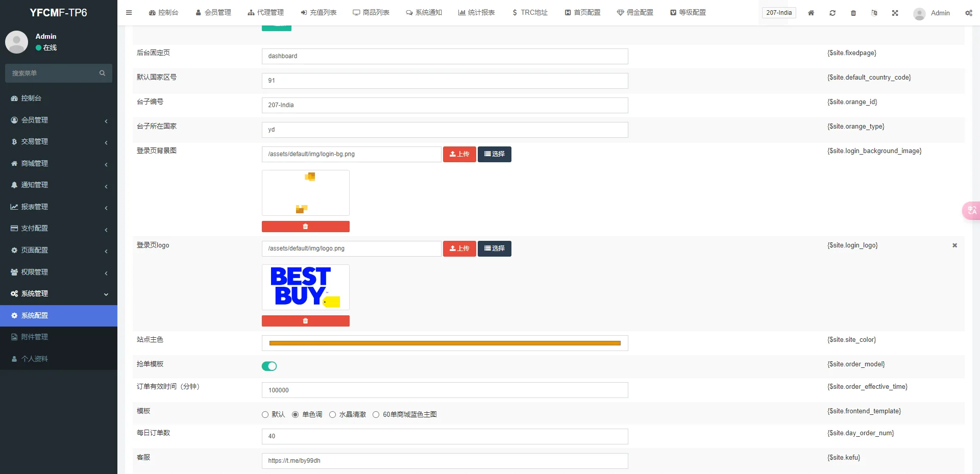This screenshot has height=474, width=980.
Task: Click the magnifier icon in menu search
Action: [102, 73]
